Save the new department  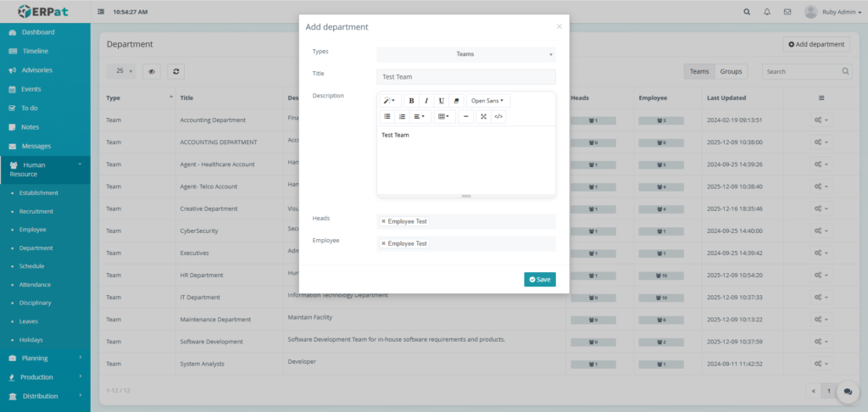(x=540, y=280)
